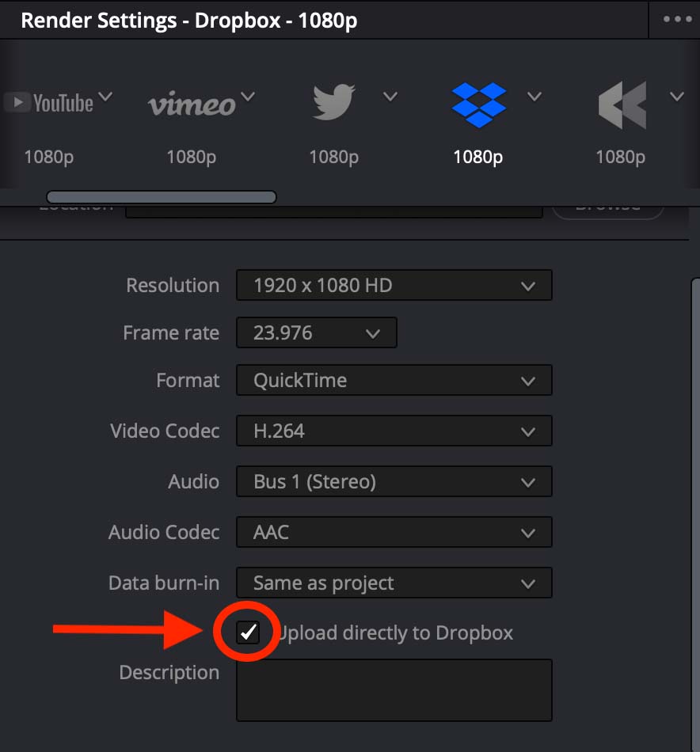Uncheck Upload directly to Dropbox
Viewport: 700px width, 752px height.
pyautogui.click(x=248, y=632)
